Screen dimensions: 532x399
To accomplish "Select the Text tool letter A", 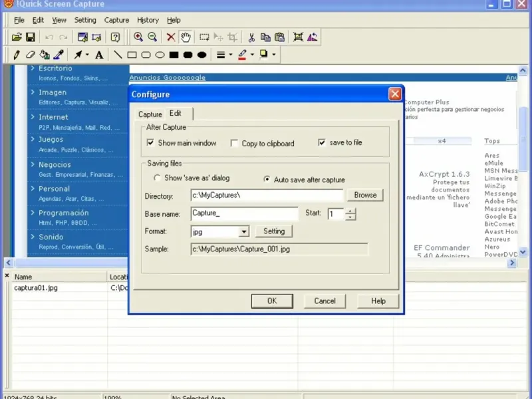I will pyautogui.click(x=99, y=55).
